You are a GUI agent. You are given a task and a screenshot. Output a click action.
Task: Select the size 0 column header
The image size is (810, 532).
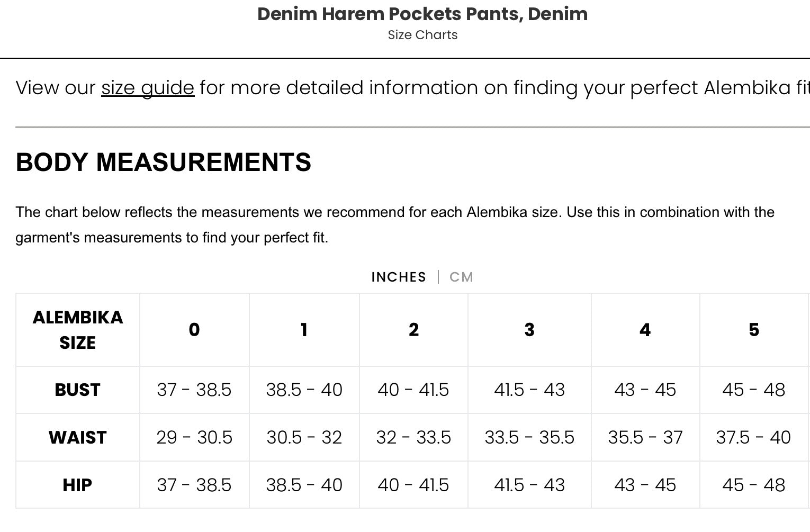(x=194, y=330)
